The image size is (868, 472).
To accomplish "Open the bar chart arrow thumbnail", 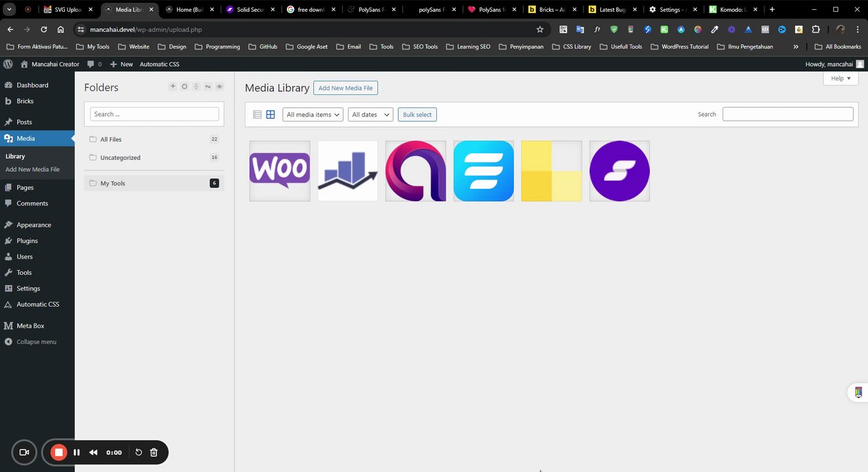I will click(348, 171).
